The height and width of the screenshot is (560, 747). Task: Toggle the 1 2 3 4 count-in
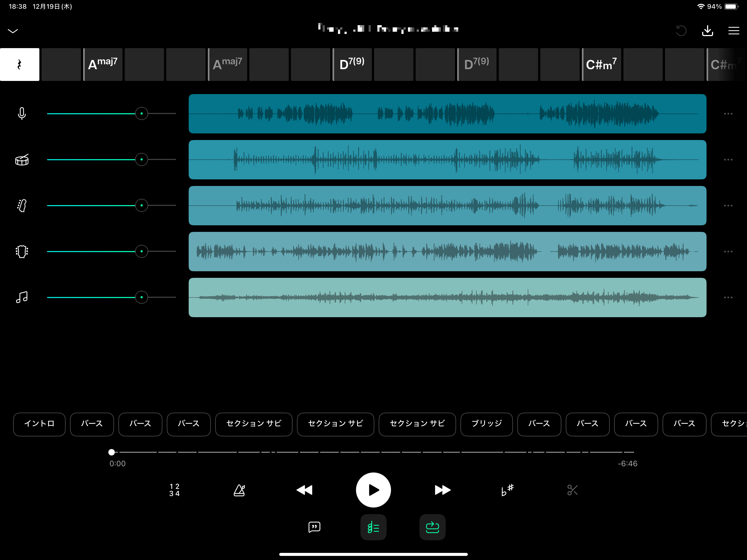[x=175, y=490]
